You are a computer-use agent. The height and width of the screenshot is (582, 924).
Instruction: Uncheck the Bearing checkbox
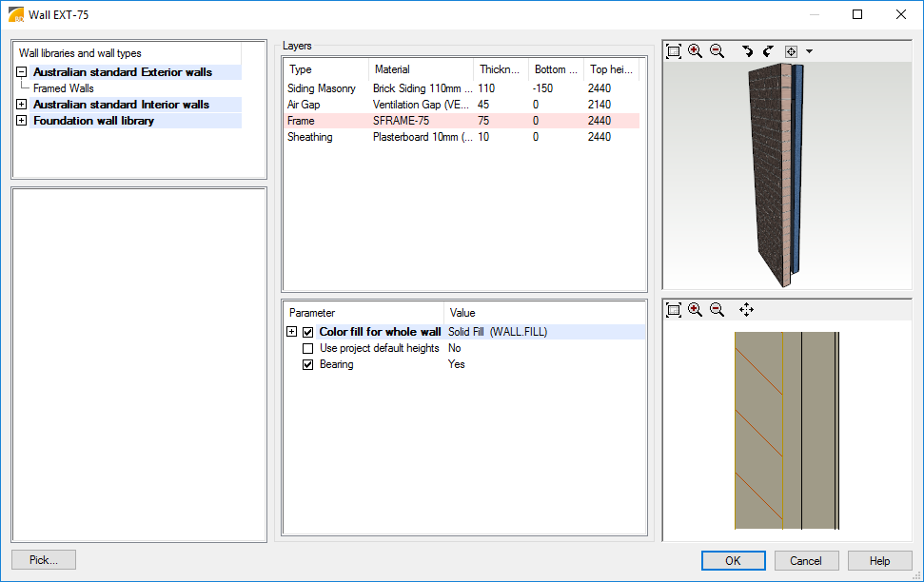point(307,364)
